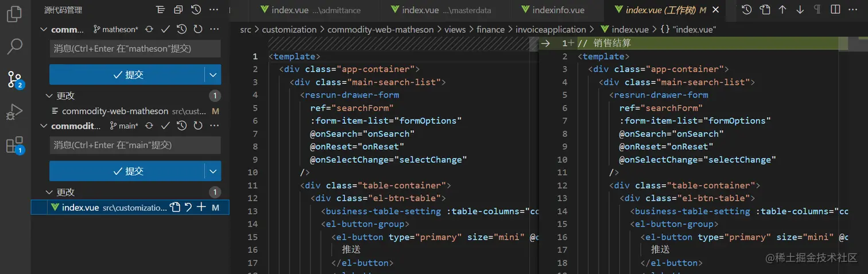Screen dimensions: 868x274
Task: Click the matheson* branch indicator
Action: click(x=116, y=29)
